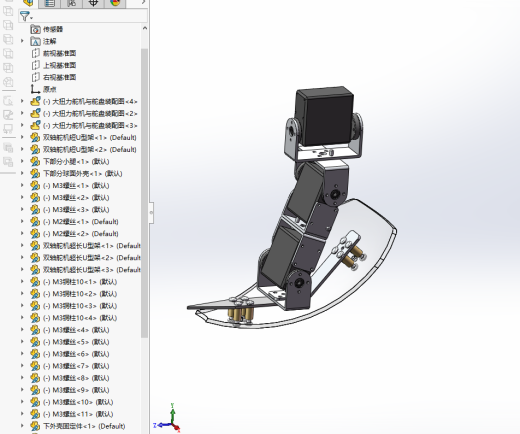520x434 pixels.
Task: Select the 前视基准面 plane icon
Action: [x=35, y=53]
